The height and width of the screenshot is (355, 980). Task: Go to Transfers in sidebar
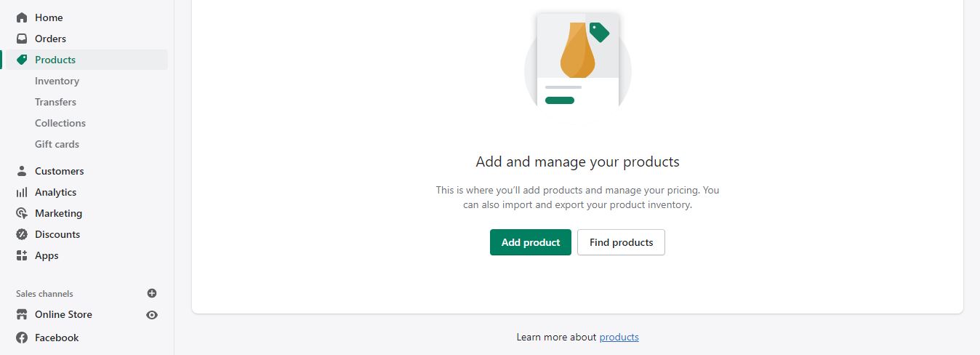(x=55, y=102)
